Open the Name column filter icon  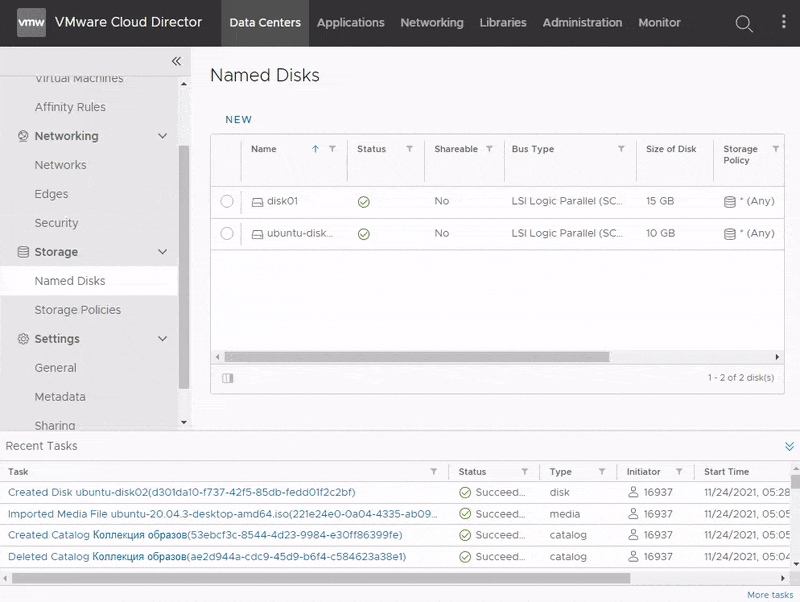pyautogui.click(x=332, y=149)
